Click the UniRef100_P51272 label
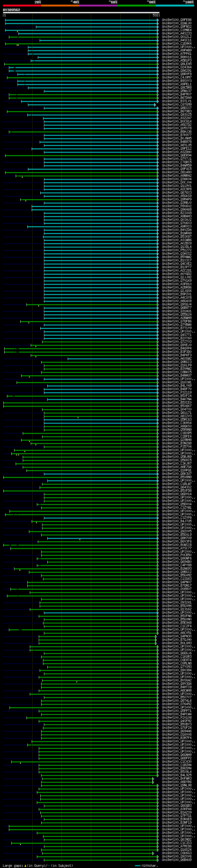The width and height of the screenshot is (197, 868). pos(176,250)
